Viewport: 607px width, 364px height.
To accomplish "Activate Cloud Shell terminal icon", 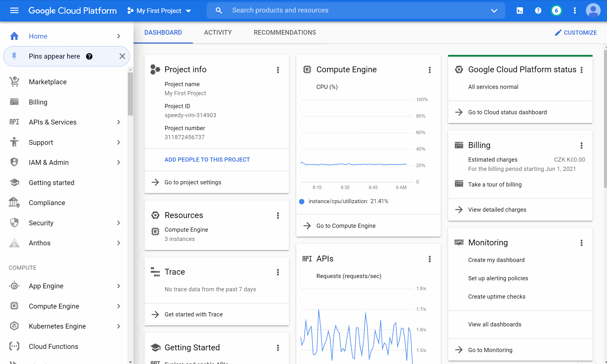I will (x=519, y=10).
